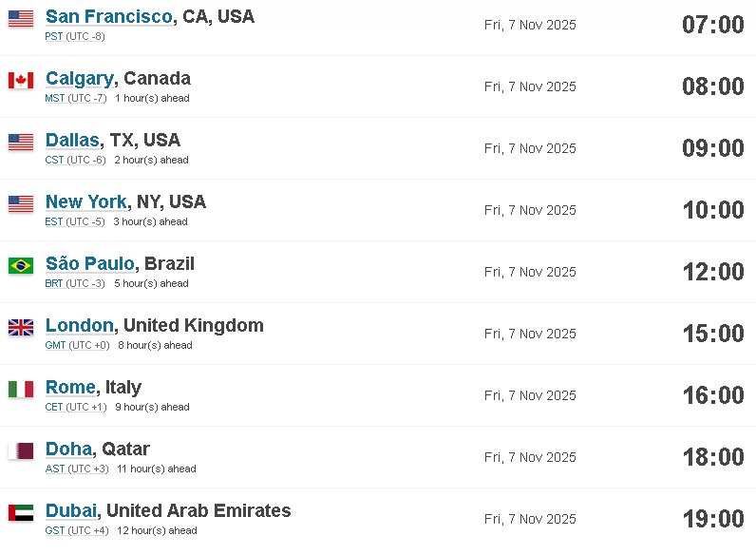Click the Canada flag icon beside Calgary
The width and height of the screenshot is (756, 555).
[21, 80]
